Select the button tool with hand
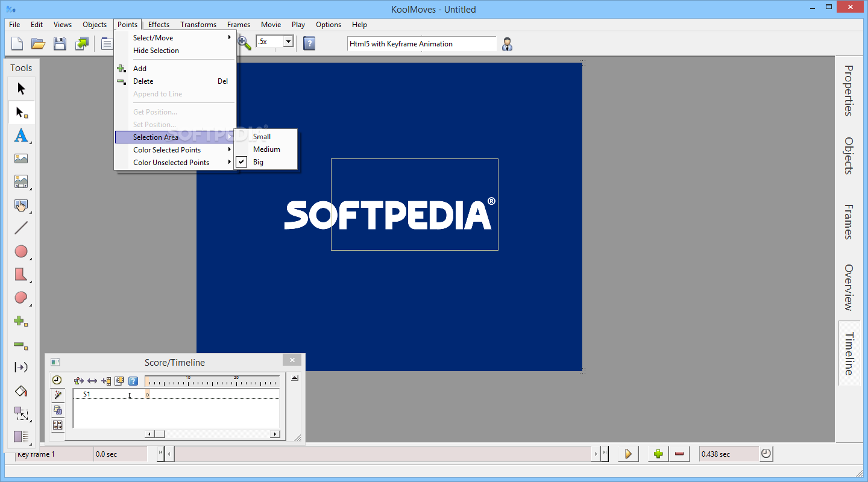 (21, 205)
